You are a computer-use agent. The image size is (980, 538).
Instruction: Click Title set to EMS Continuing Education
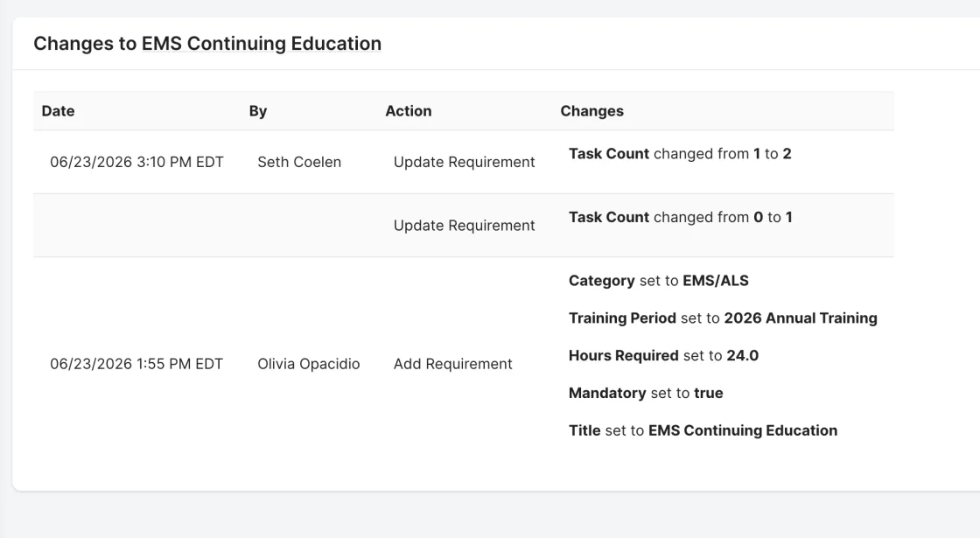click(x=703, y=430)
